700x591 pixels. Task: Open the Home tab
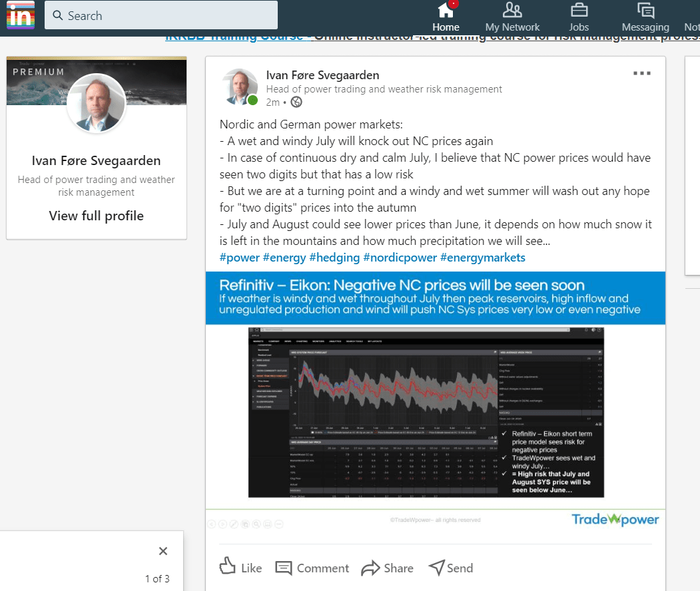click(446, 17)
